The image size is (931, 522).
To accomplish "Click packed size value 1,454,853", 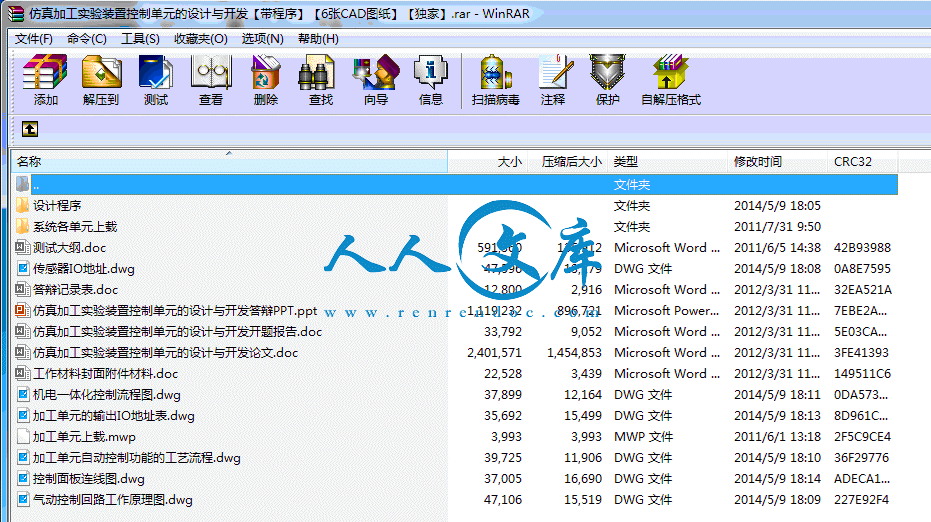I will (574, 353).
